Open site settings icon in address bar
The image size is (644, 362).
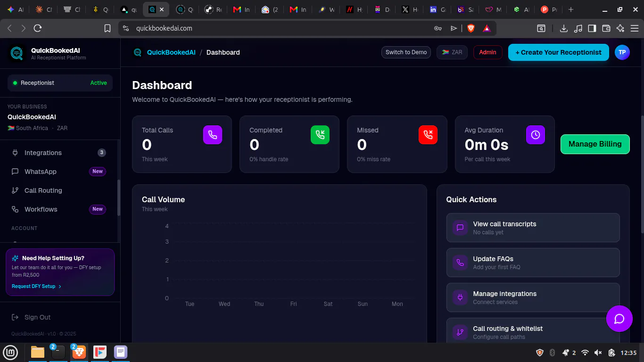126,28
